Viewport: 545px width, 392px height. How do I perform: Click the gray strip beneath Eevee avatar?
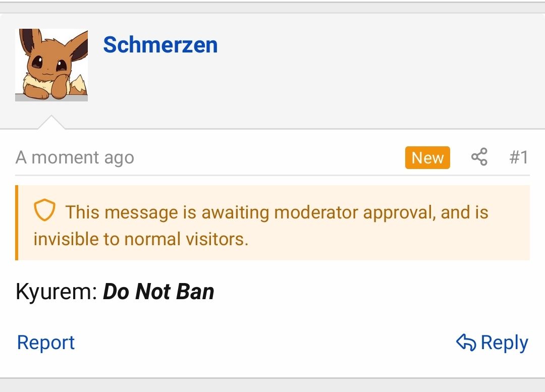point(51,98)
